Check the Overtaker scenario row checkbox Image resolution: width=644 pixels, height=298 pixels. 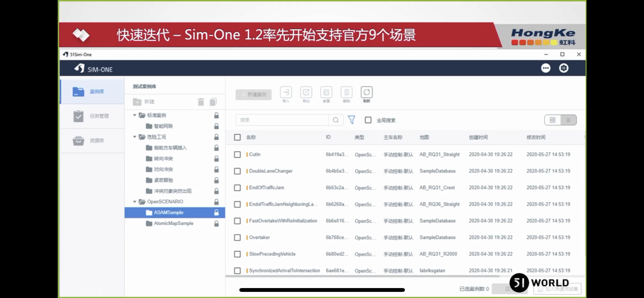[237, 237]
